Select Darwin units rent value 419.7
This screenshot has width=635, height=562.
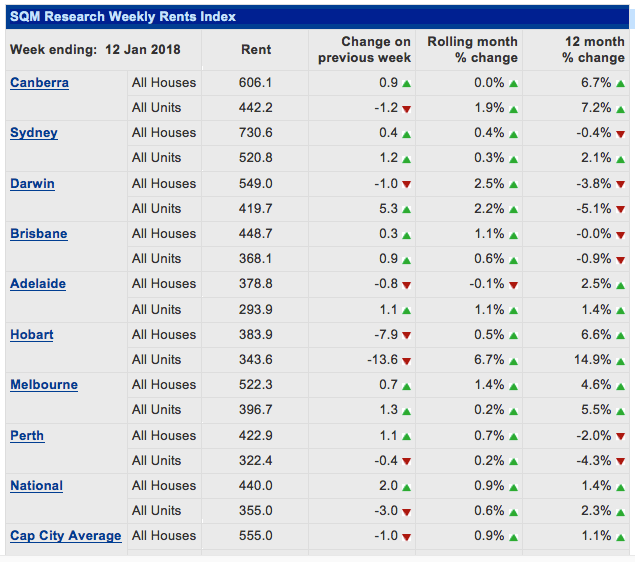[x=256, y=209]
